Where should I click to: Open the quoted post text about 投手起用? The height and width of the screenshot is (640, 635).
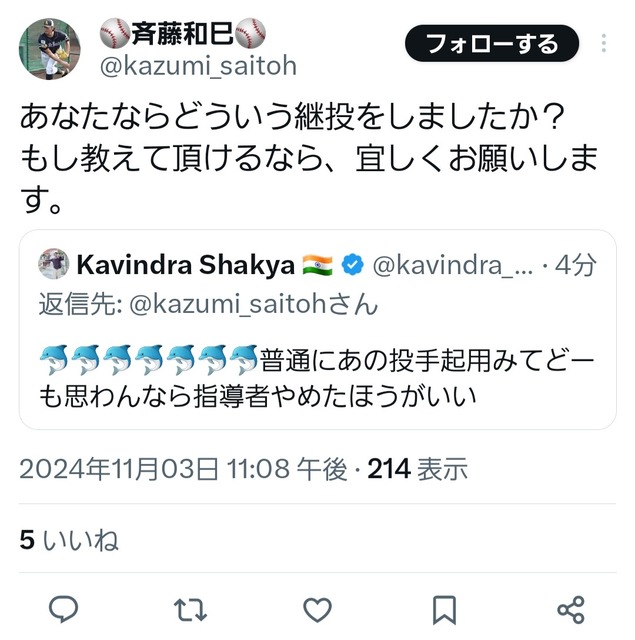317,379
